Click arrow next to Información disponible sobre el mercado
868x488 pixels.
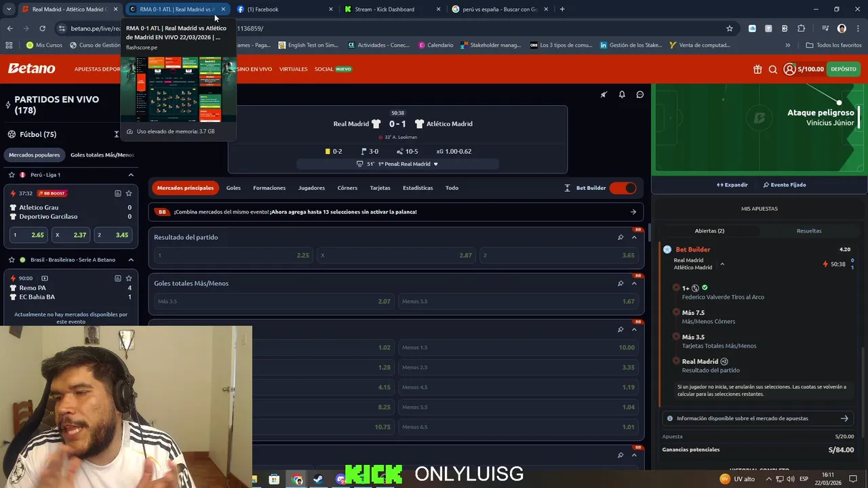pyautogui.click(x=844, y=418)
